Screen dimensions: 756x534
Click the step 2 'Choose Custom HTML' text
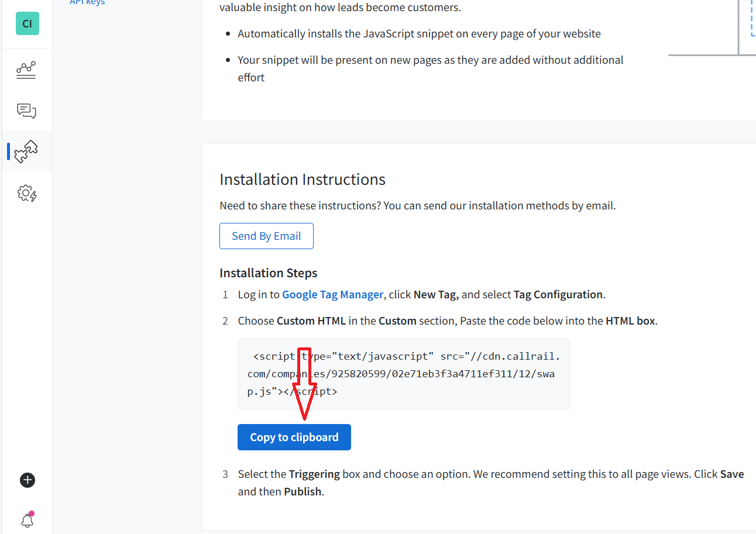pos(291,321)
